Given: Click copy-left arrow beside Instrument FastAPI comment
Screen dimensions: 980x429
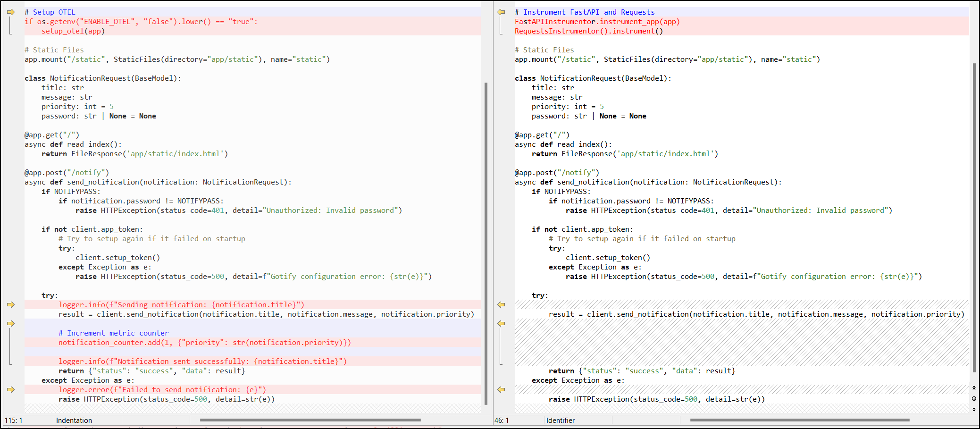Looking at the screenshot, I should point(501,12).
